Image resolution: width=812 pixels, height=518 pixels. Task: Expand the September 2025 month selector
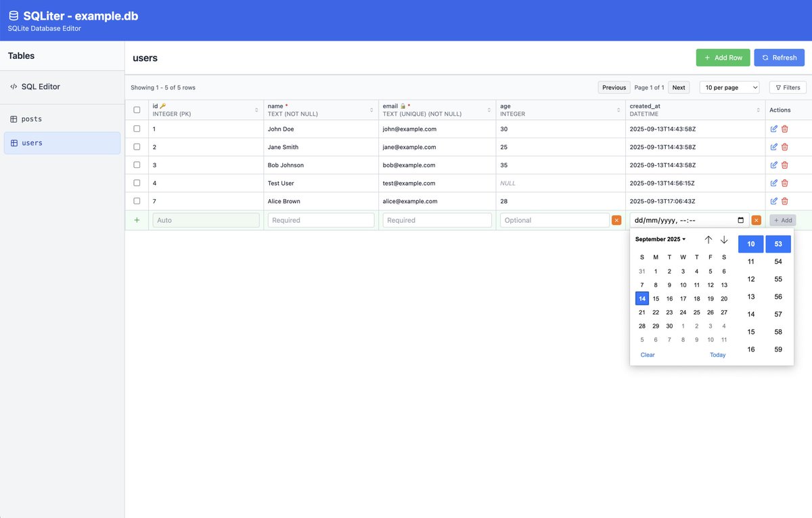click(660, 239)
